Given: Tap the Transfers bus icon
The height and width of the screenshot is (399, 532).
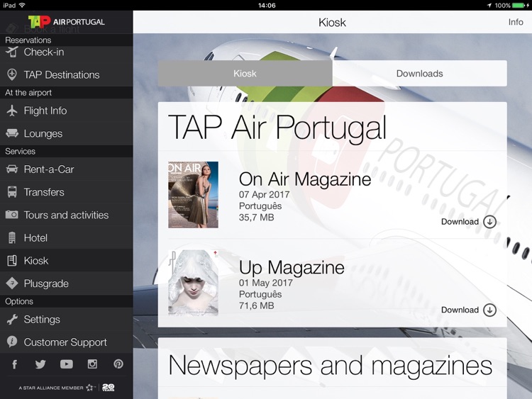Looking at the screenshot, I should pyautogui.click(x=12, y=192).
